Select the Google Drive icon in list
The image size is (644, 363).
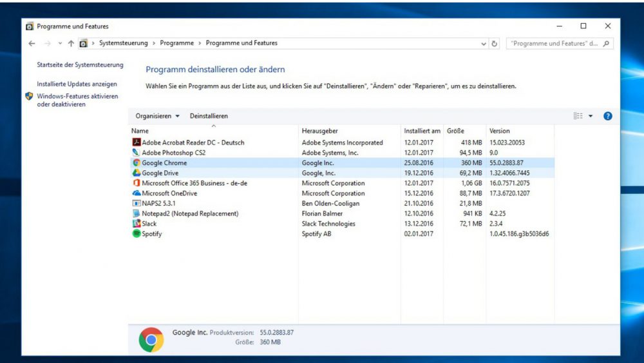tap(136, 173)
